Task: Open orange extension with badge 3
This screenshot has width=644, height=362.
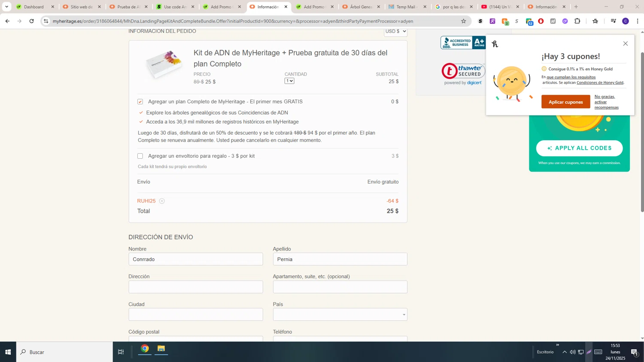Action: [505, 21]
